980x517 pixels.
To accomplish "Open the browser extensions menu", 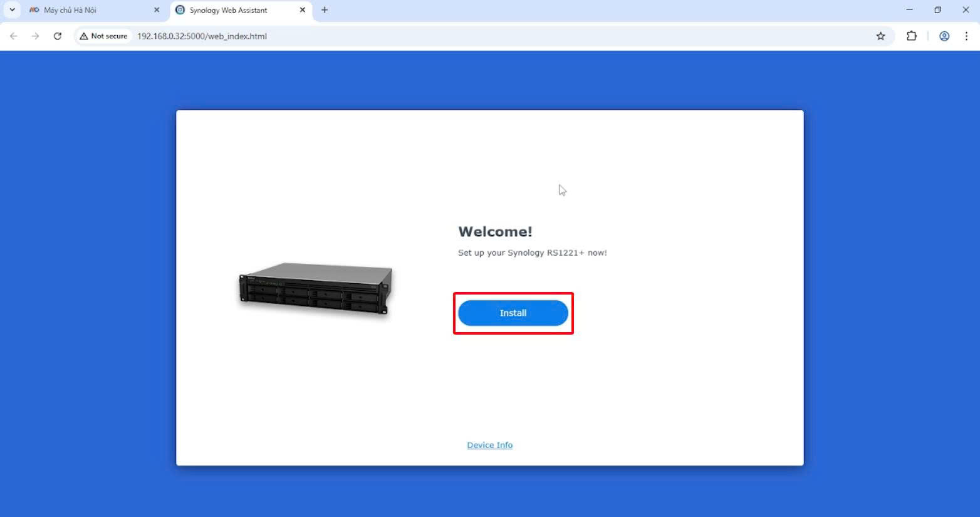I will (x=912, y=36).
